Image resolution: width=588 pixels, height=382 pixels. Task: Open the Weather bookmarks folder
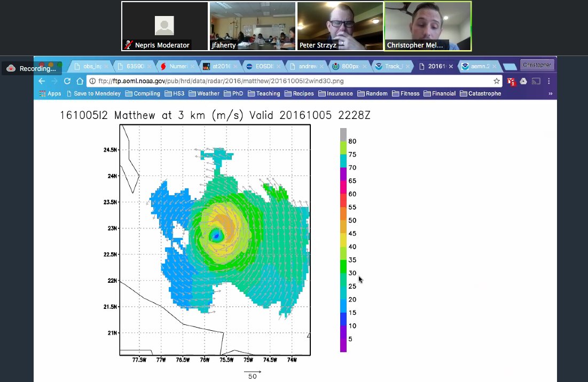[x=204, y=93]
